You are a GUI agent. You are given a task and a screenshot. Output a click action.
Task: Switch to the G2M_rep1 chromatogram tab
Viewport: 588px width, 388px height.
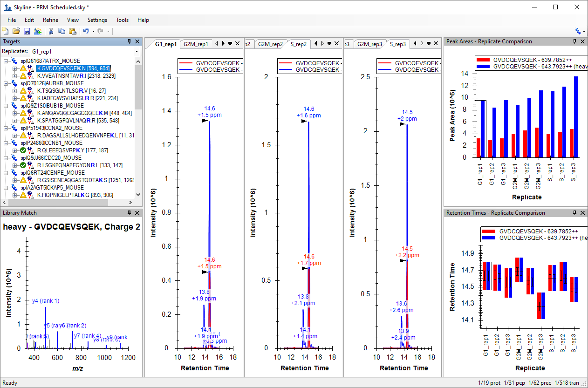tap(196, 44)
